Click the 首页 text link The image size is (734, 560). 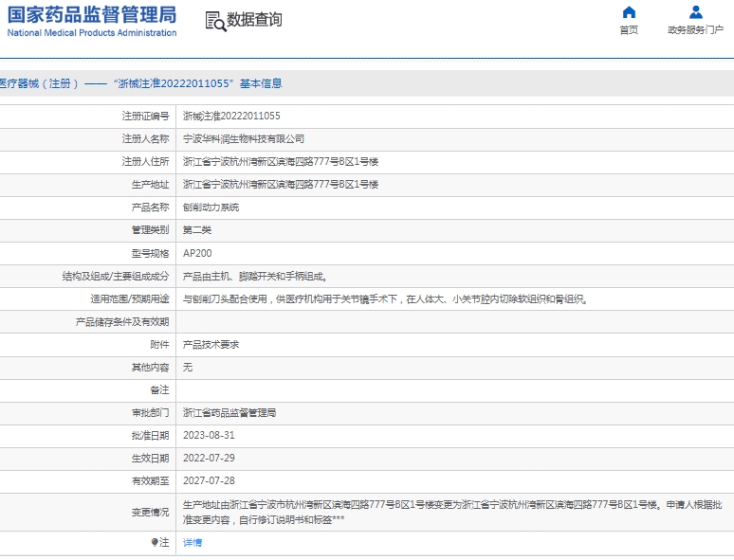pos(629,30)
